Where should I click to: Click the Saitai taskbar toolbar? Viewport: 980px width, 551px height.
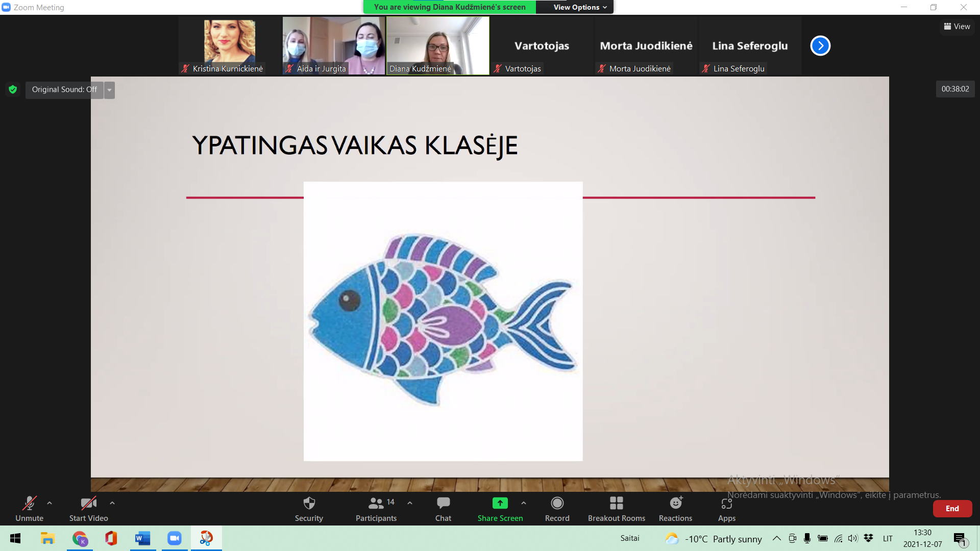[x=630, y=538]
